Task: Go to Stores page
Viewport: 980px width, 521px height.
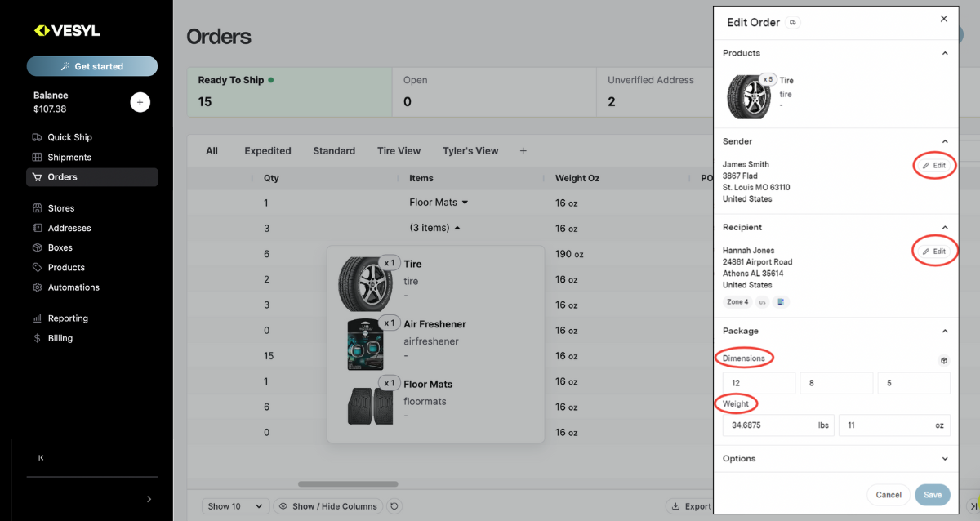Action: [60, 208]
